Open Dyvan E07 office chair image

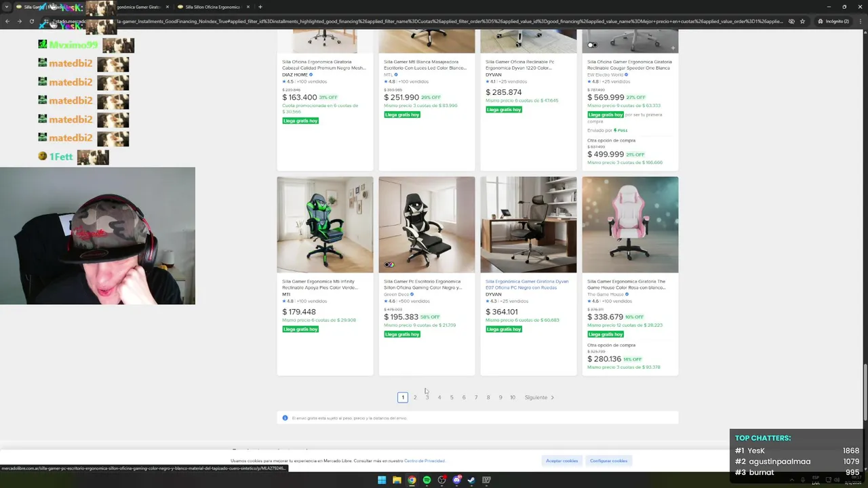tap(528, 225)
